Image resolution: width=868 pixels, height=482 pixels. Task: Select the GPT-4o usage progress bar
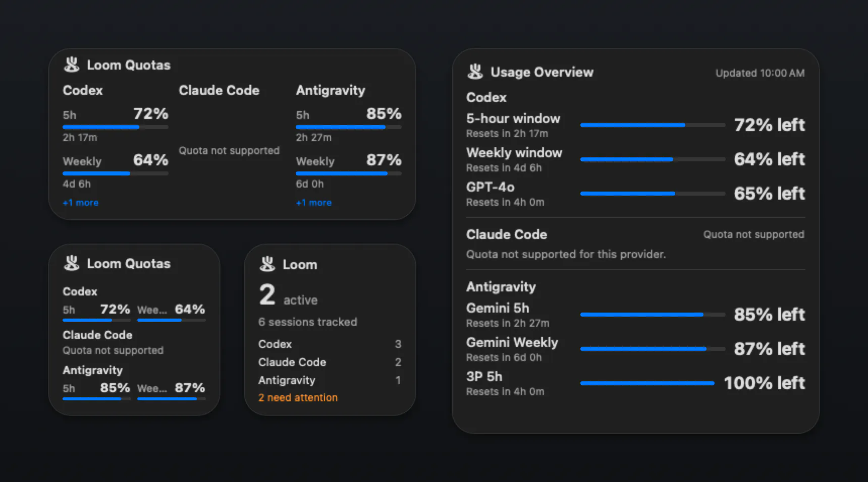click(653, 193)
